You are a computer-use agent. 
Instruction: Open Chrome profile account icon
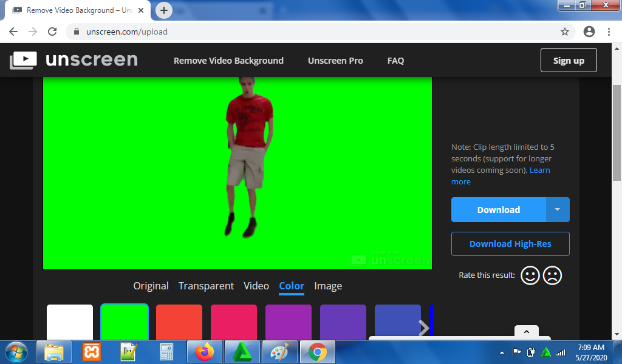[589, 32]
